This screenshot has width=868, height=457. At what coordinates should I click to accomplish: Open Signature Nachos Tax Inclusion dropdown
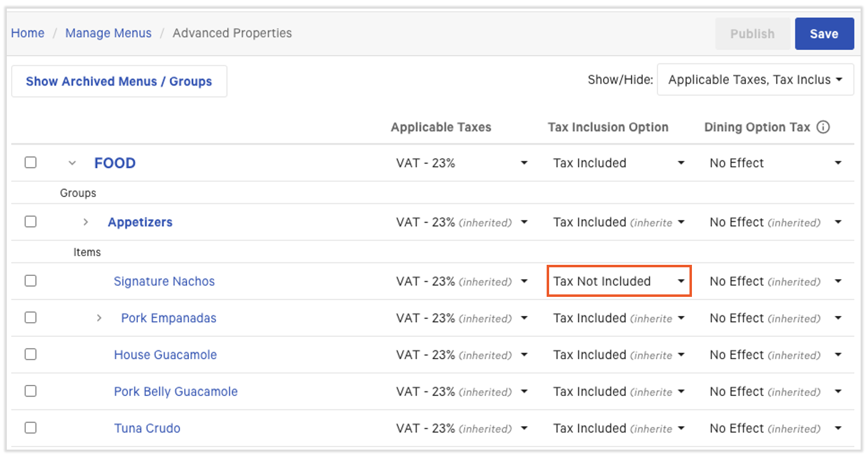[619, 281]
